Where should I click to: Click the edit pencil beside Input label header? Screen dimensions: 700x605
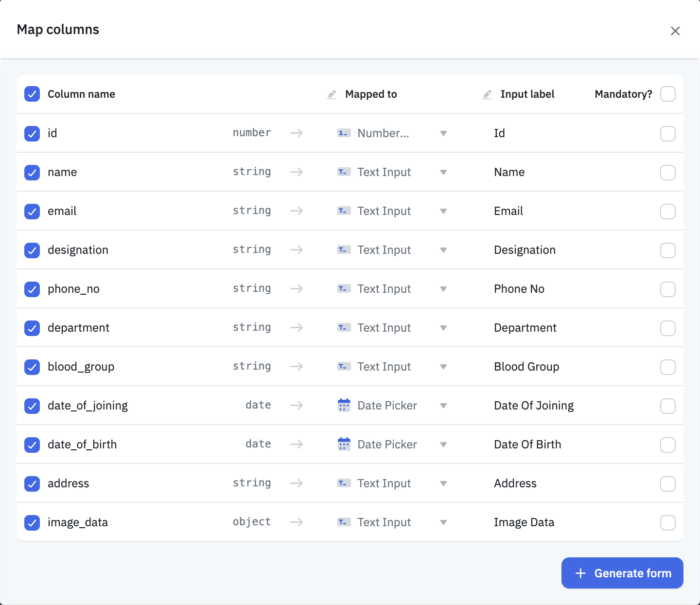click(x=487, y=94)
